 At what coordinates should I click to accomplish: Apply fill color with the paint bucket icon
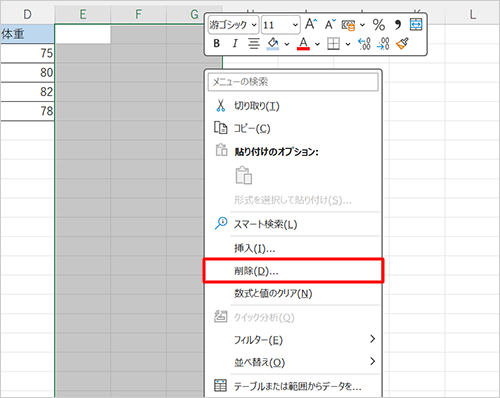click(273, 43)
